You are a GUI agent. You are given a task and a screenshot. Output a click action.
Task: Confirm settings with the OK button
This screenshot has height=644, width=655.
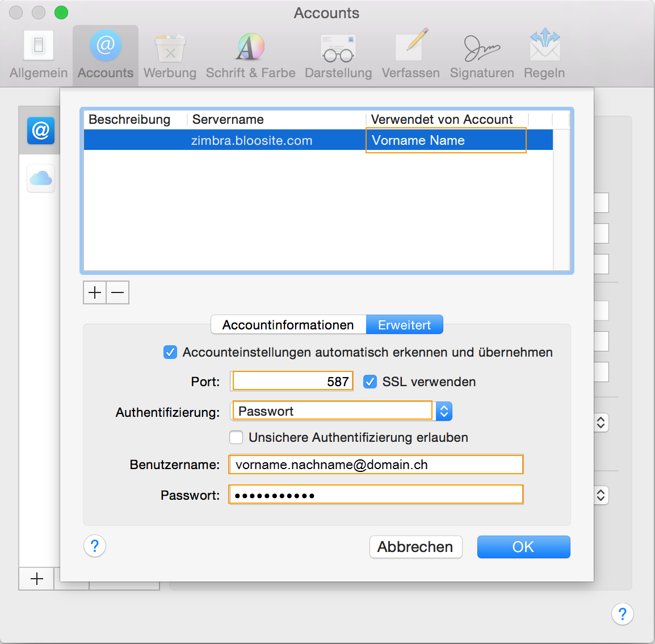click(523, 547)
